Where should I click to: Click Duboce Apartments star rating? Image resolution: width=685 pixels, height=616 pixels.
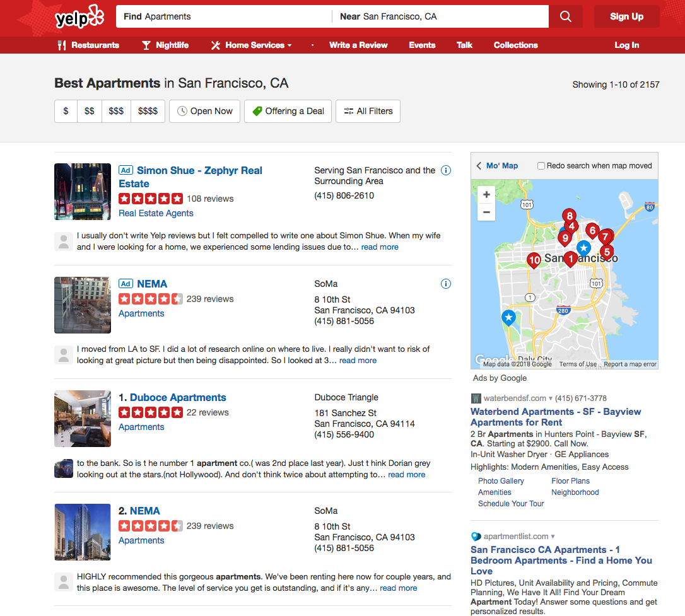coord(151,412)
